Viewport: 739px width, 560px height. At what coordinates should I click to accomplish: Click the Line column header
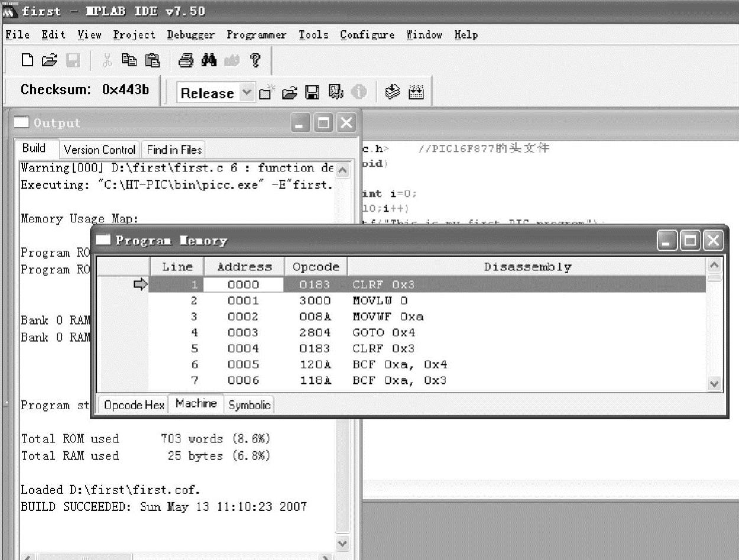click(177, 267)
